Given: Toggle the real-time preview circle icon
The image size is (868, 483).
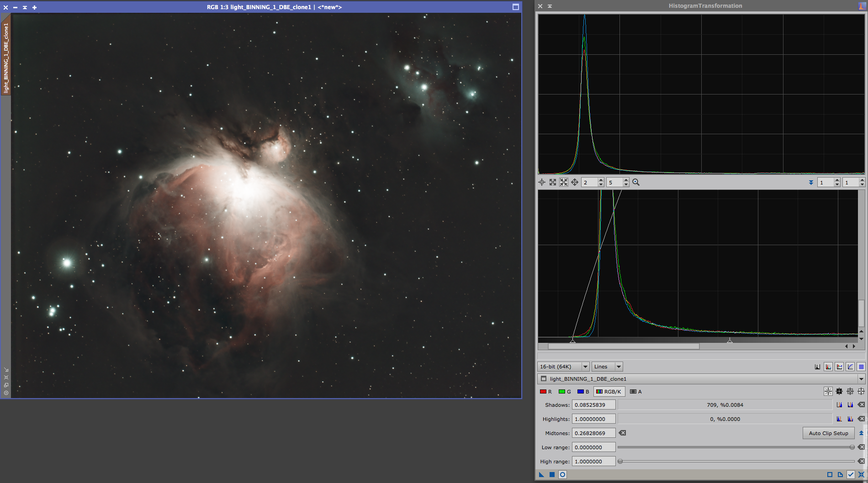Looking at the screenshot, I should coord(563,475).
